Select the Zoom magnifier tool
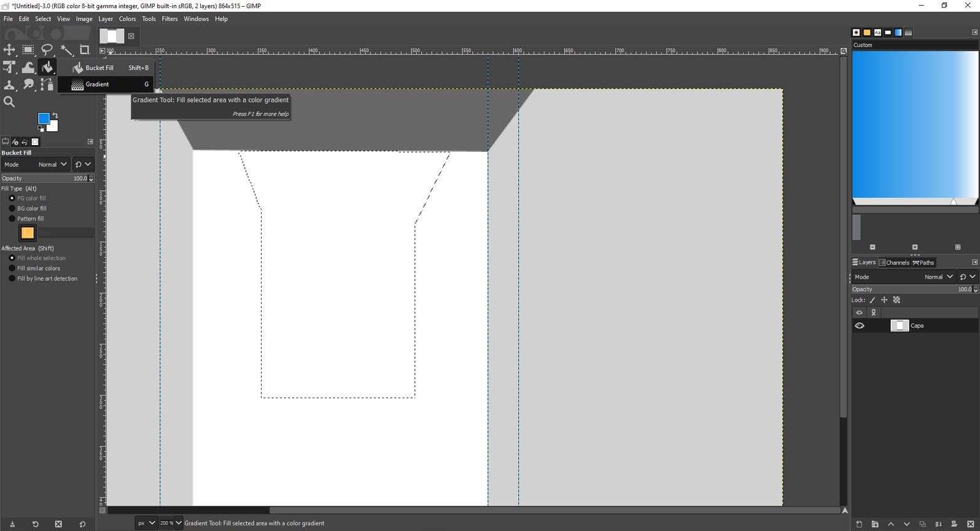This screenshot has width=980, height=531. 9,101
